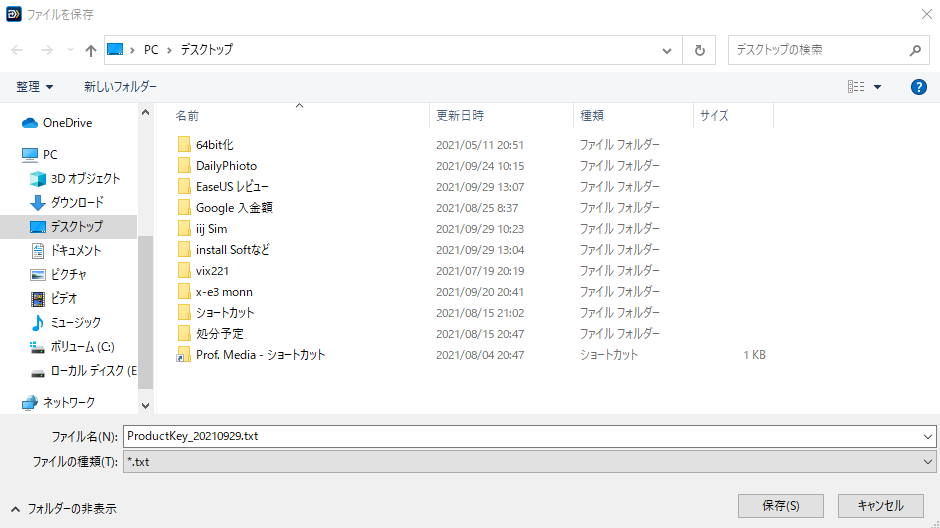Click the 1 KB size cell

(x=754, y=355)
